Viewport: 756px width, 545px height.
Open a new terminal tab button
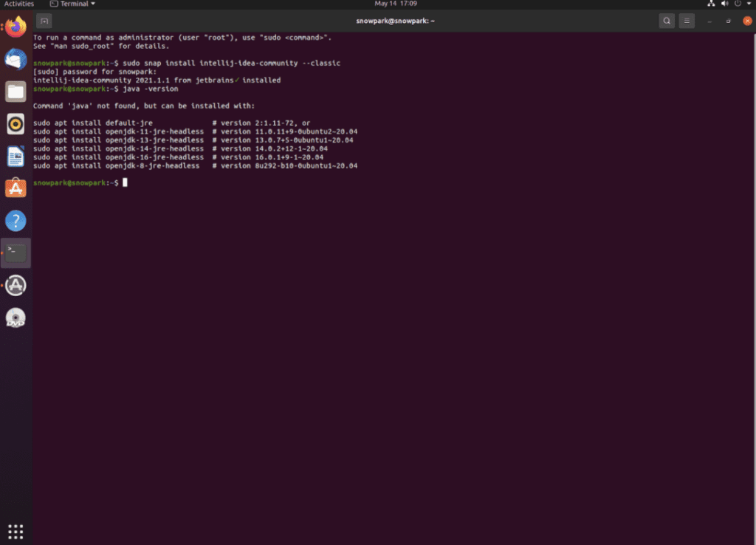pos(44,21)
